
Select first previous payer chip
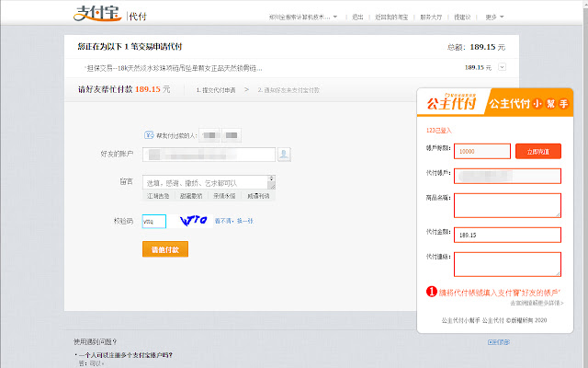(x=209, y=135)
